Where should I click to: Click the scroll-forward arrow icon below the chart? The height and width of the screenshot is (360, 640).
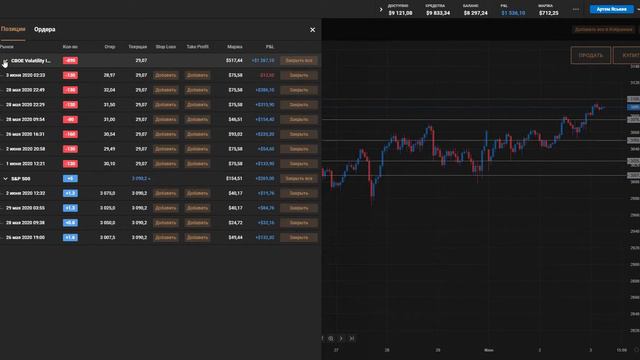[341, 338]
